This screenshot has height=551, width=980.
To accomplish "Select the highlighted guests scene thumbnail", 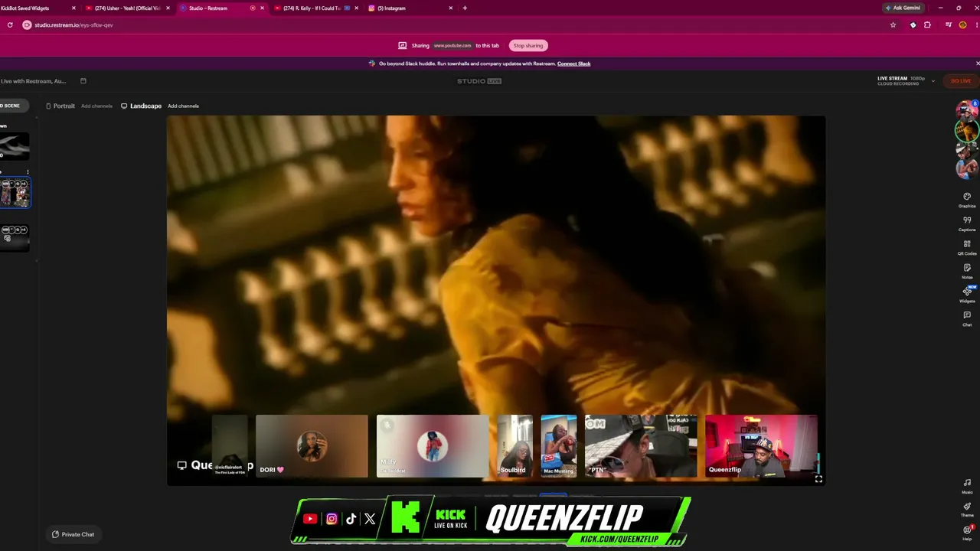I will [x=15, y=193].
